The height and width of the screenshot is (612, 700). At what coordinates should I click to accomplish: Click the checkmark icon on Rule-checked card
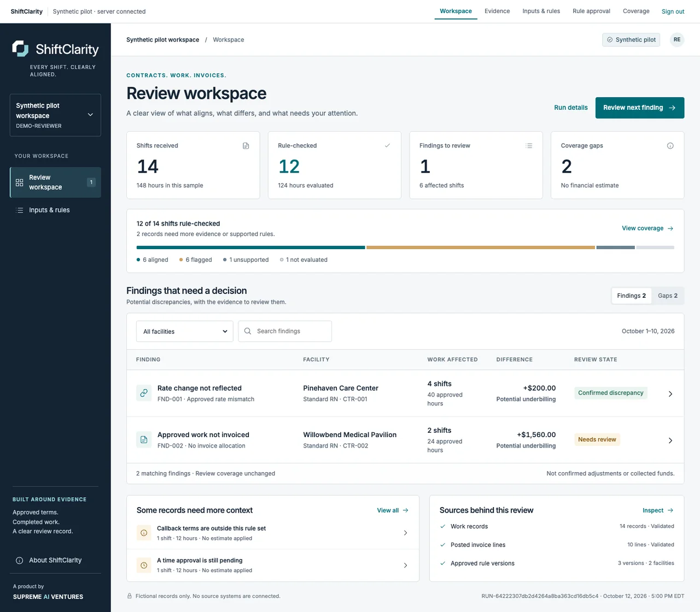(x=387, y=146)
